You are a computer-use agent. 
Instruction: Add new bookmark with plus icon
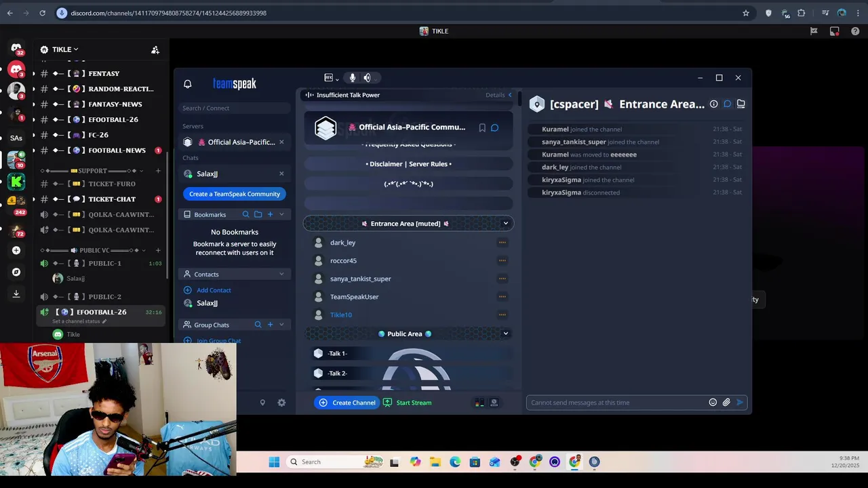[x=270, y=214]
